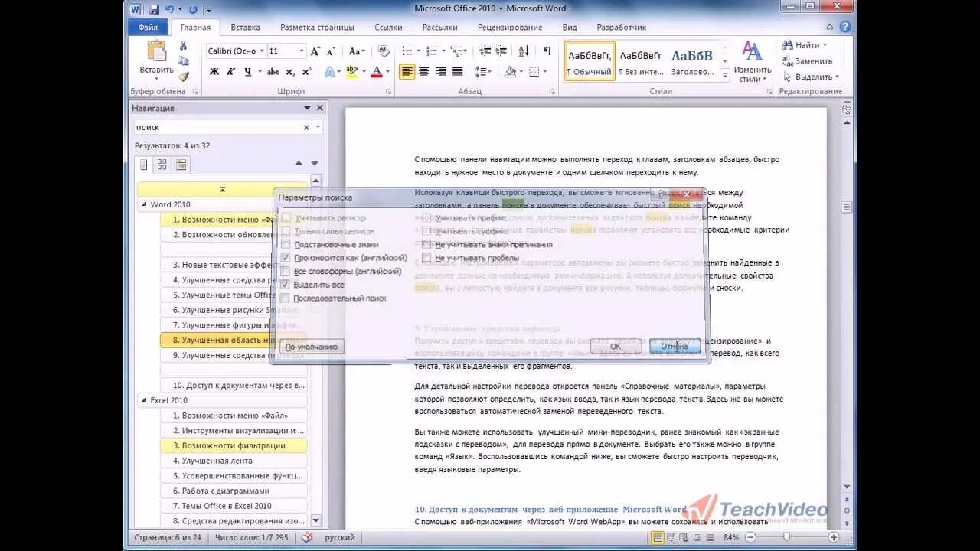Image resolution: width=980 pixels, height=551 pixels.
Task: Go to previous search result arrow
Action: tap(299, 164)
